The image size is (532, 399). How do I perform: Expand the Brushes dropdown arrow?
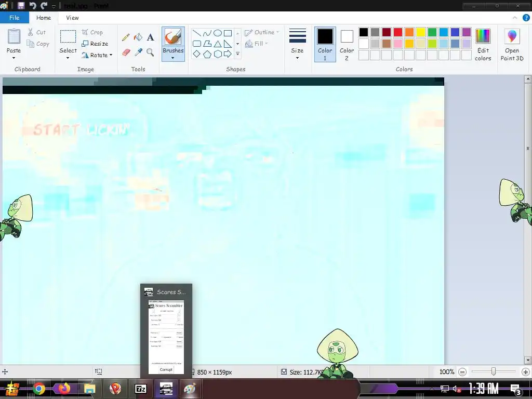(173, 58)
